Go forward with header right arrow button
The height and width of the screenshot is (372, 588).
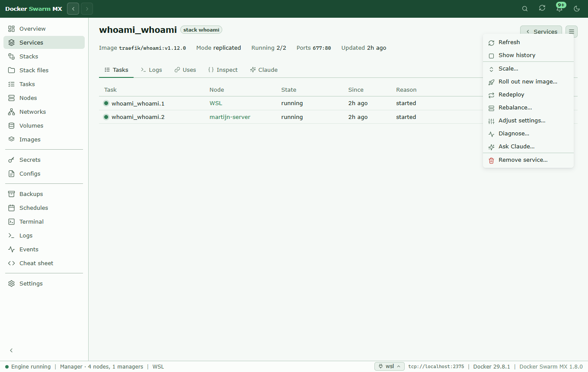(x=87, y=9)
